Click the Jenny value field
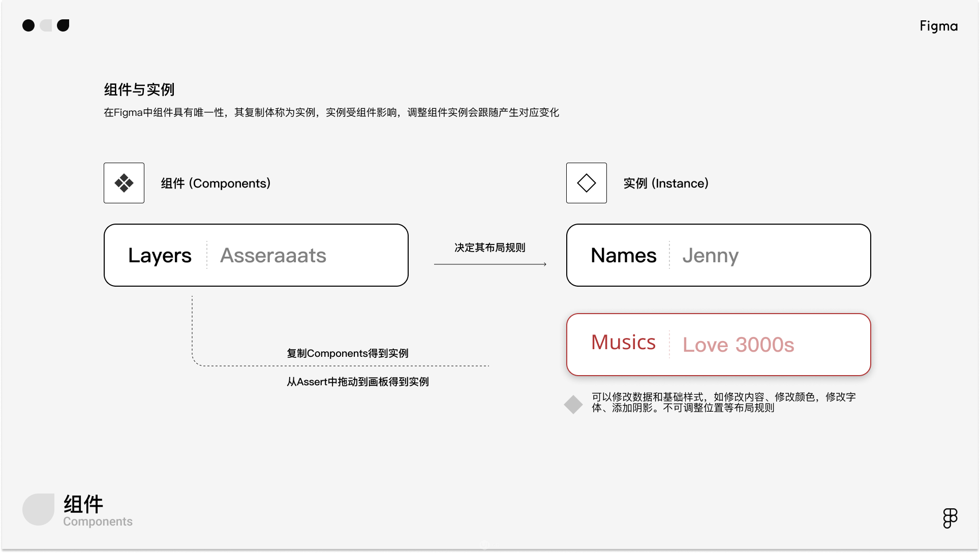 click(x=710, y=255)
